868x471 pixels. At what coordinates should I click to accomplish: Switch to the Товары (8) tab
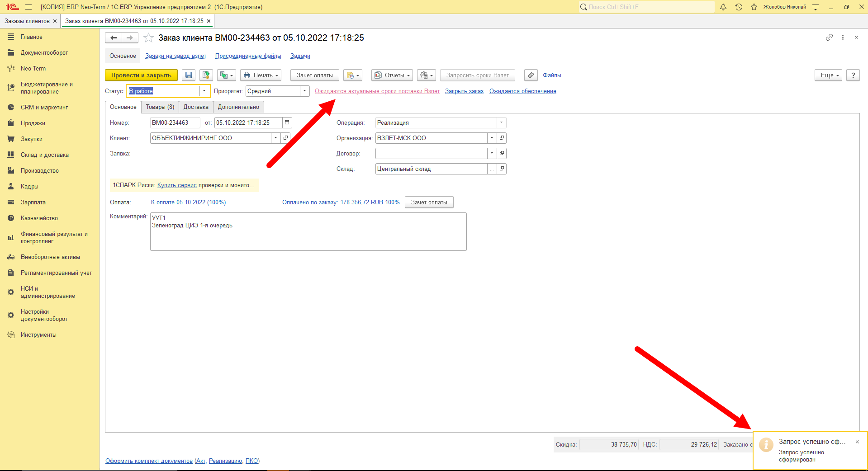click(160, 107)
